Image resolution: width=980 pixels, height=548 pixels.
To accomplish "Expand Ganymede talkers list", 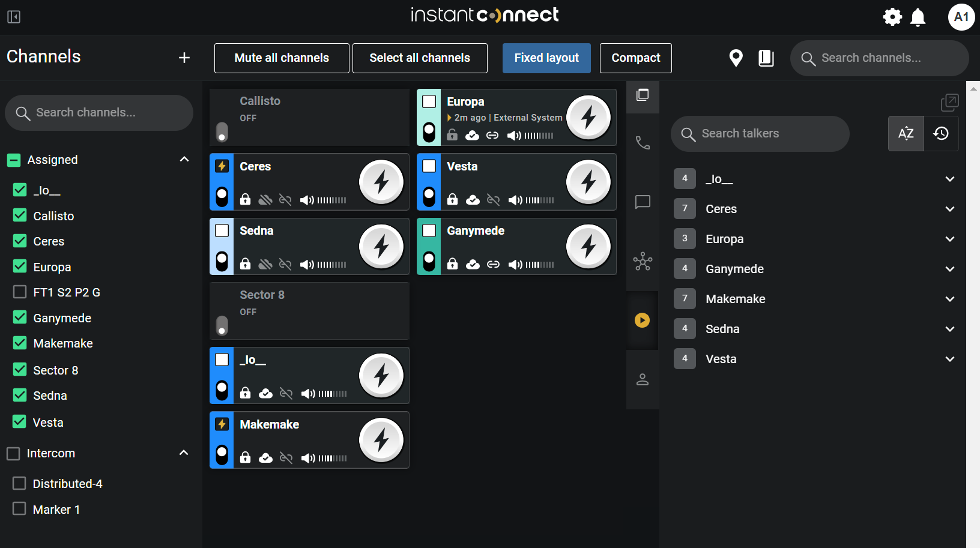I will click(x=950, y=269).
